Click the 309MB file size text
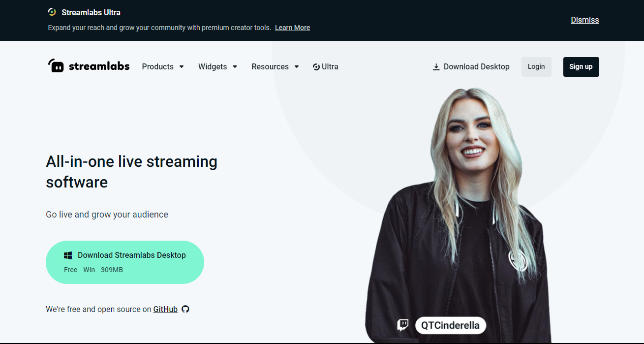 click(x=112, y=270)
